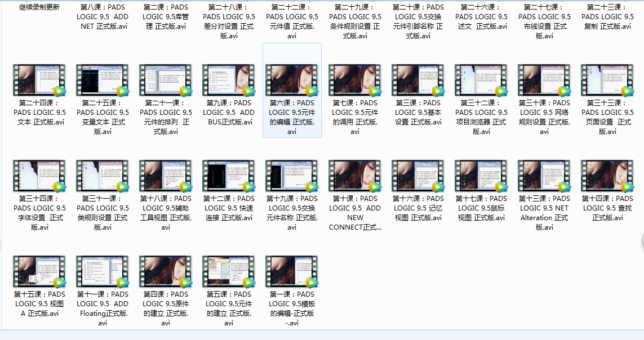Click the 第二十八课 差分对设置 file name
The height and width of the screenshot is (340, 644).
click(229, 21)
